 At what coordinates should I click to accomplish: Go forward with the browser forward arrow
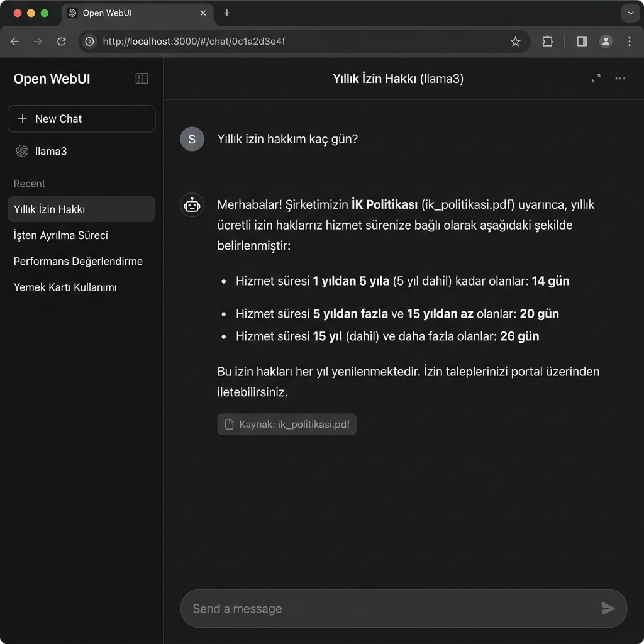coord(38,42)
